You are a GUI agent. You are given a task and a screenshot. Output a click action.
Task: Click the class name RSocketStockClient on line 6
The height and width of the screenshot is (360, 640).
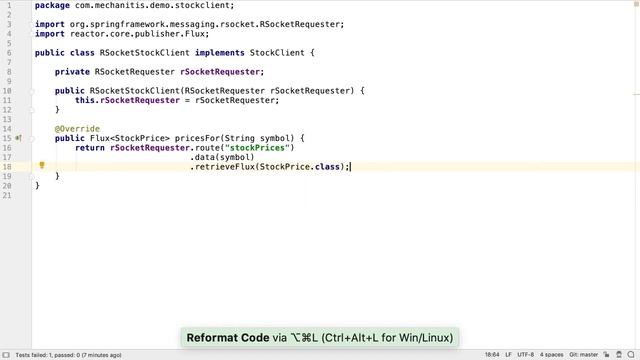click(144, 53)
